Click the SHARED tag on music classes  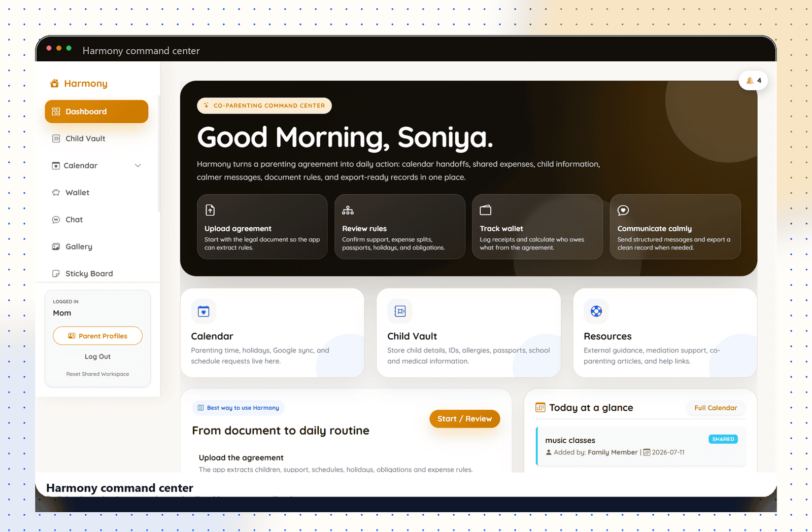click(723, 439)
